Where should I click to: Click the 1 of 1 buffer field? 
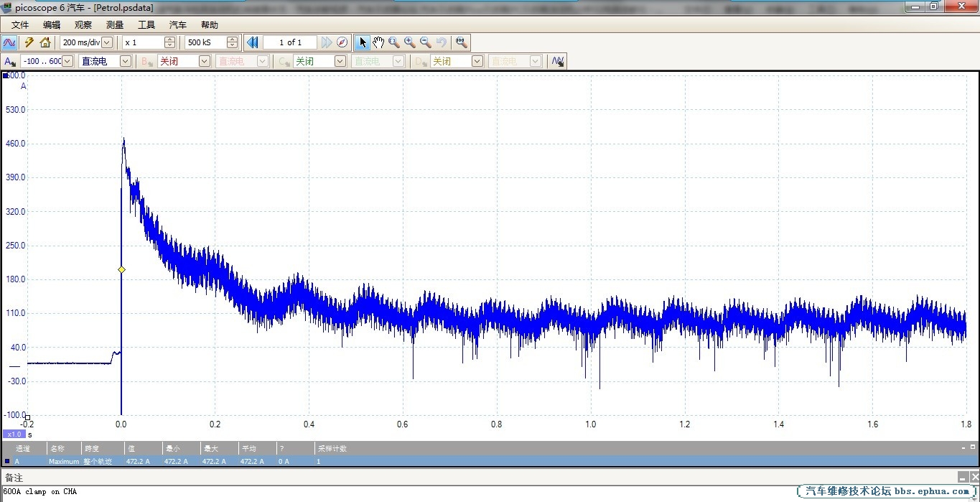click(290, 42)
